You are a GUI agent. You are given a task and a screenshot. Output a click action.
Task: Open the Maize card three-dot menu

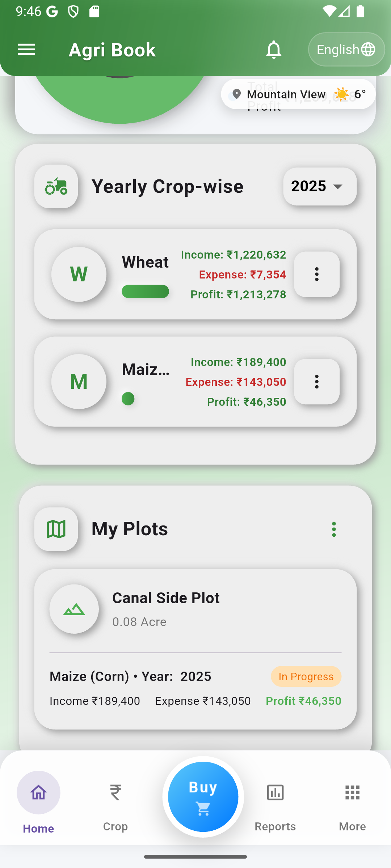(x=317, y=382)
